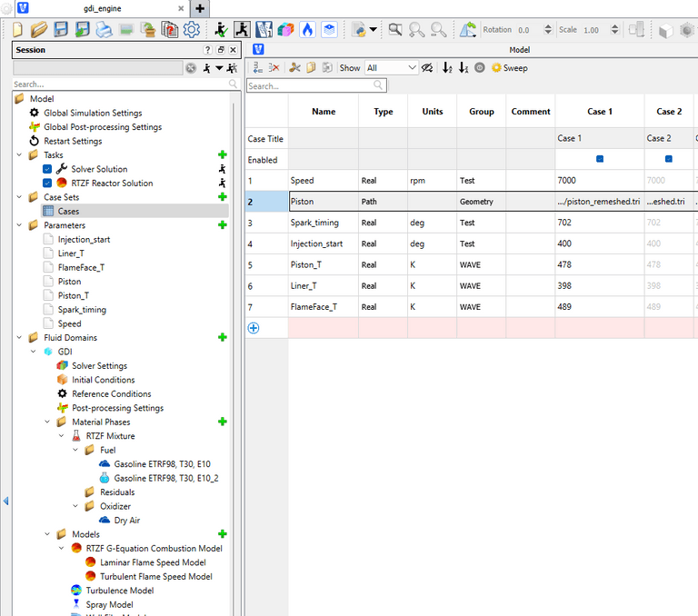Open a new tab with the plus tab
Image resolution: width=698 pixels, height=616 pixels.
[200, 8]
